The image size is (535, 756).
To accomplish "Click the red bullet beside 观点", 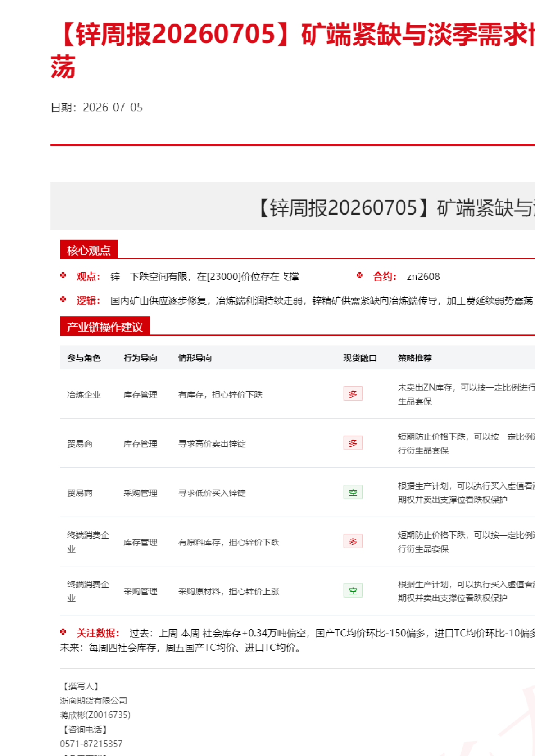I will 63,275.
